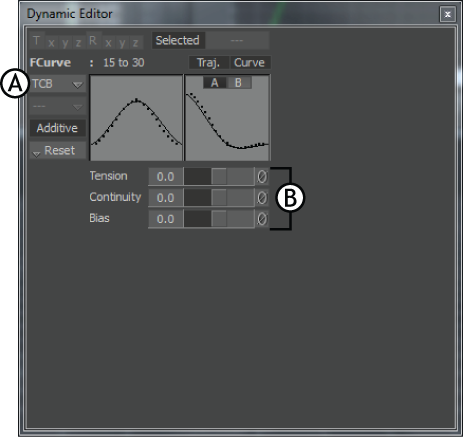The image size is (463, 437).
Task: Click the Tension value field
Action: (166, 177)
